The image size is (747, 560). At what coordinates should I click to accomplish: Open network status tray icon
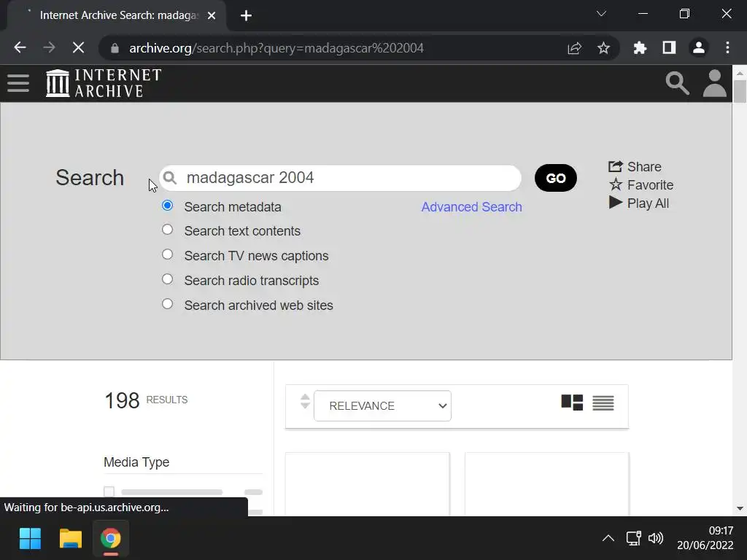[x=634, y=539]
